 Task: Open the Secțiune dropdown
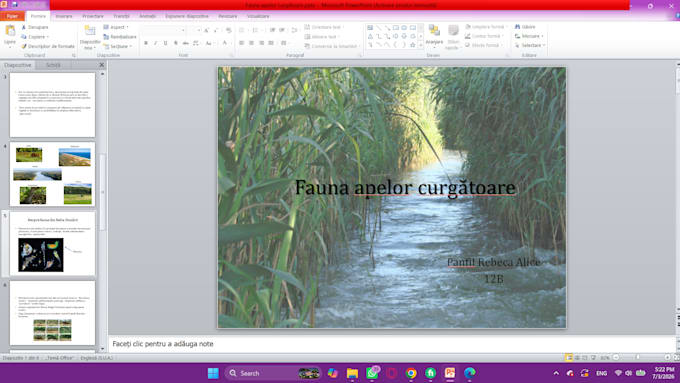(118, 46)
